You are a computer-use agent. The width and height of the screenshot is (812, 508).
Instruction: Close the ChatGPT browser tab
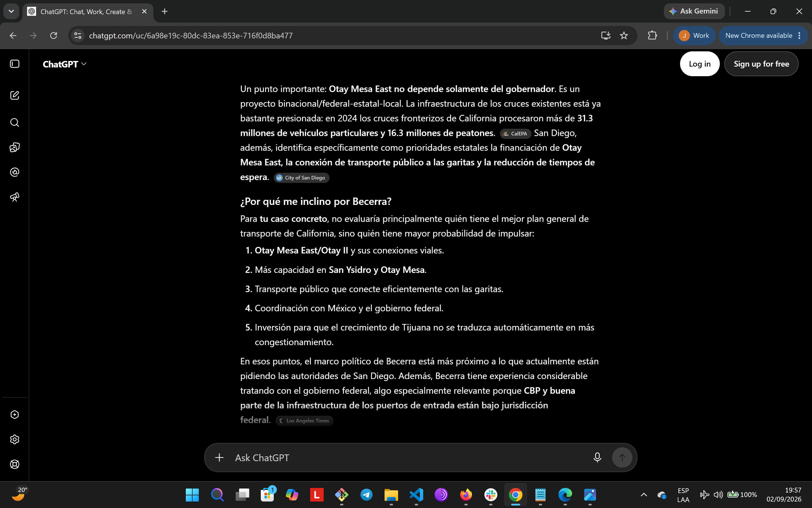(144, 11)
